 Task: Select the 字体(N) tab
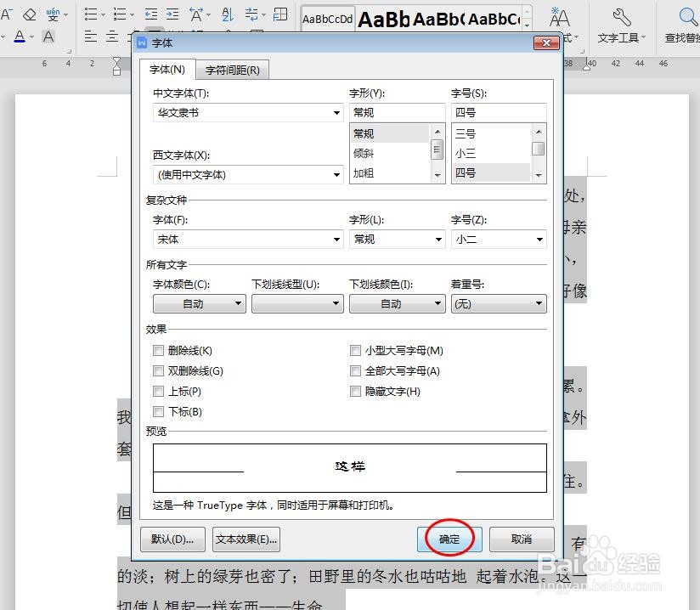click(167, 70)
